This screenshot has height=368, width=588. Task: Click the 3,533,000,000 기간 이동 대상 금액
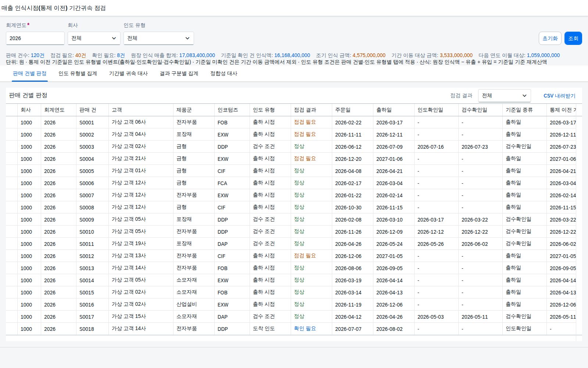[456, 55]
